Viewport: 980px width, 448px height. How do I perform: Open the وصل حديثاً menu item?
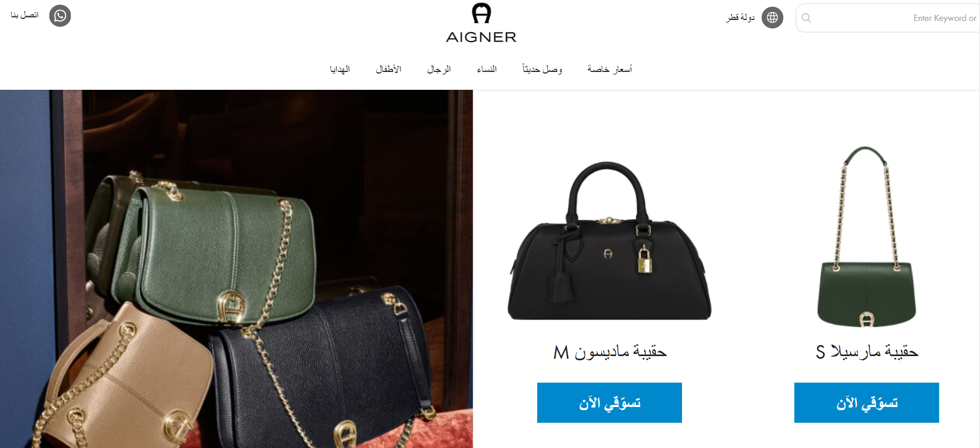[542, 69]
